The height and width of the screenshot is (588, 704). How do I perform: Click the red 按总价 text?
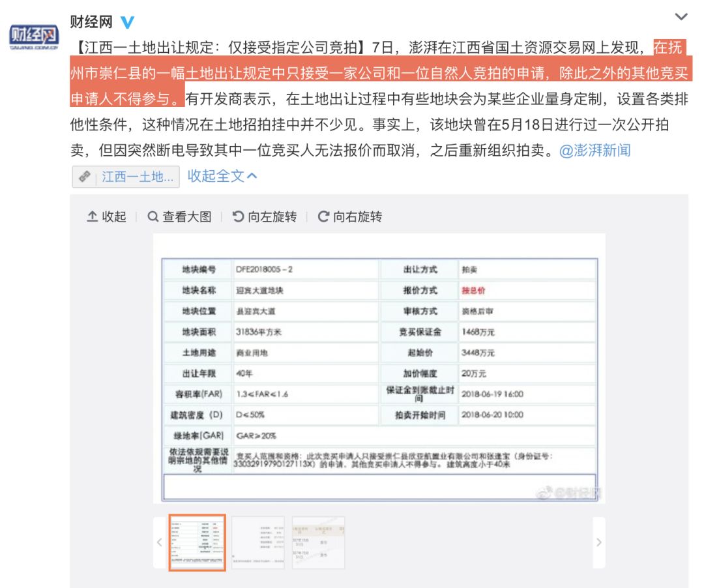(x=473, y=290)
